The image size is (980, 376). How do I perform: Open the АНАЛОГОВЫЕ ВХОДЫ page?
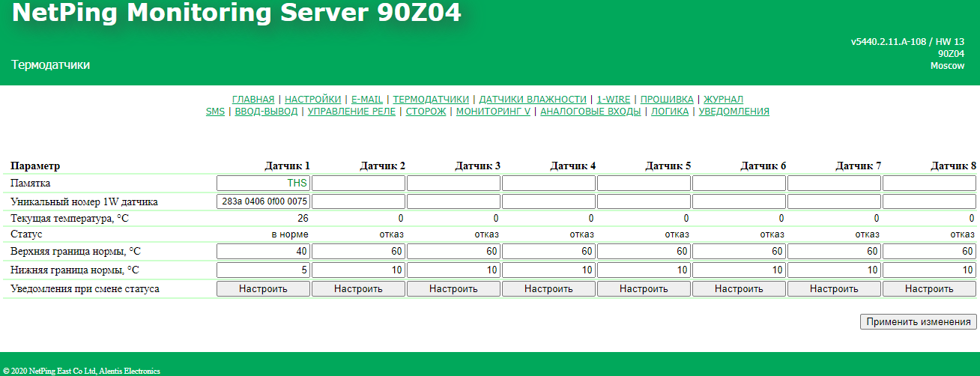click(x=590, y=112)
